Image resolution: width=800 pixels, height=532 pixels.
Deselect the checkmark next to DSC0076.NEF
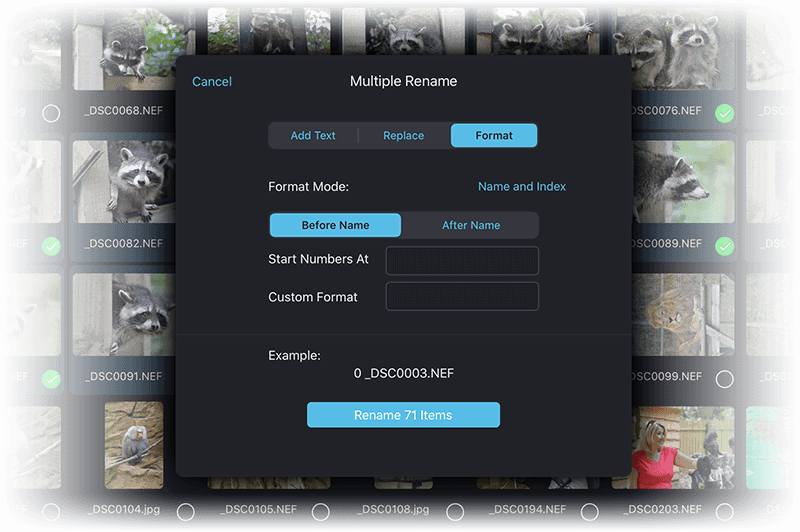(724, 113)
